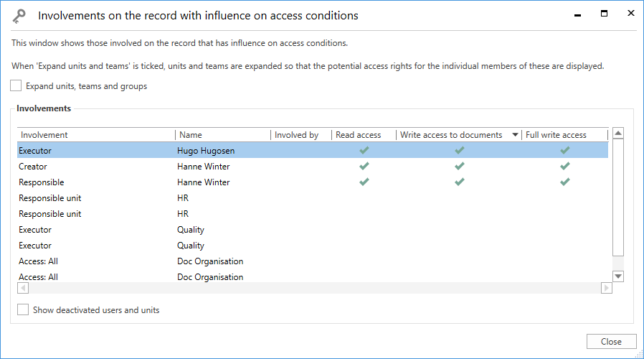Click the Name column header
644x359 pixels.
tap(191, 135)
